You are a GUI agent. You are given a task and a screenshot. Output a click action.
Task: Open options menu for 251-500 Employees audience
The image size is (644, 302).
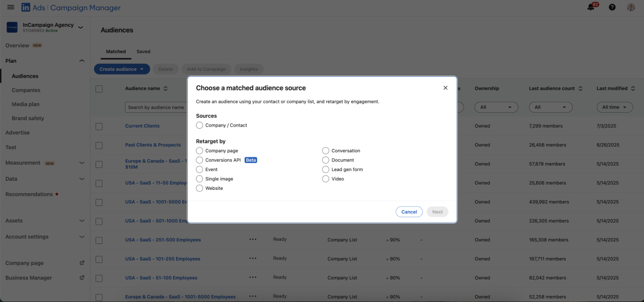(x=253, y=240)
